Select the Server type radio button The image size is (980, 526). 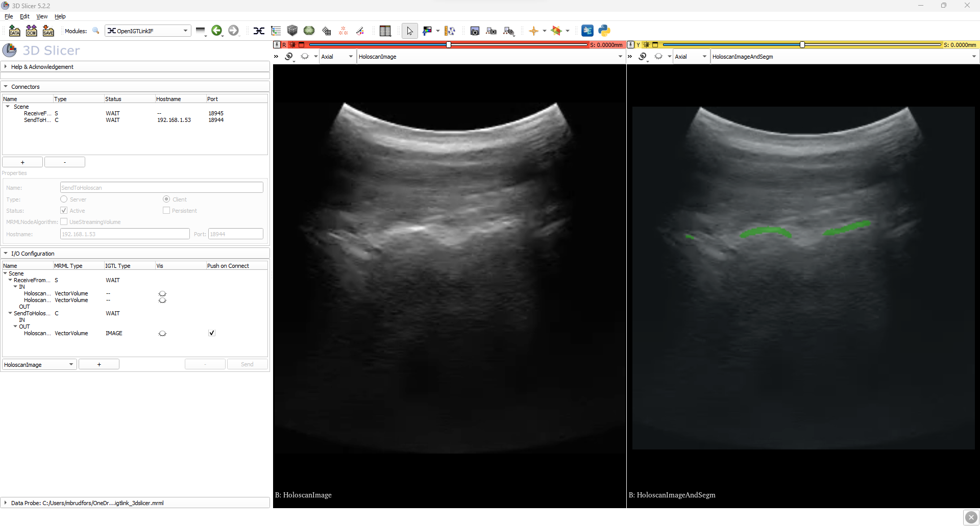[64, 199]
